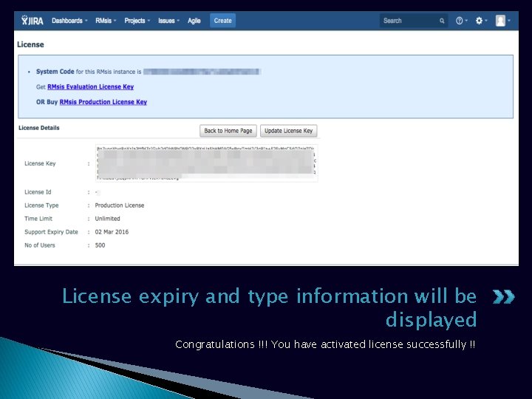Open the RMsis dropdown menu

point(106,21)
